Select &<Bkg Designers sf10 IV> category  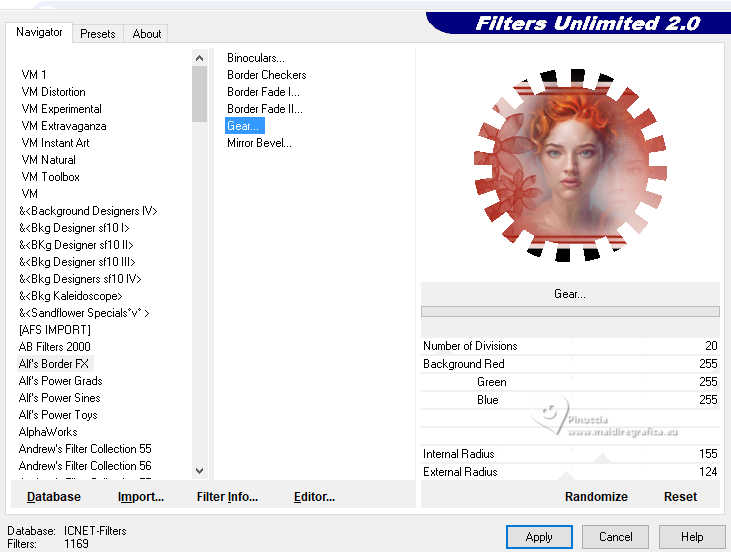coord(80,279)
